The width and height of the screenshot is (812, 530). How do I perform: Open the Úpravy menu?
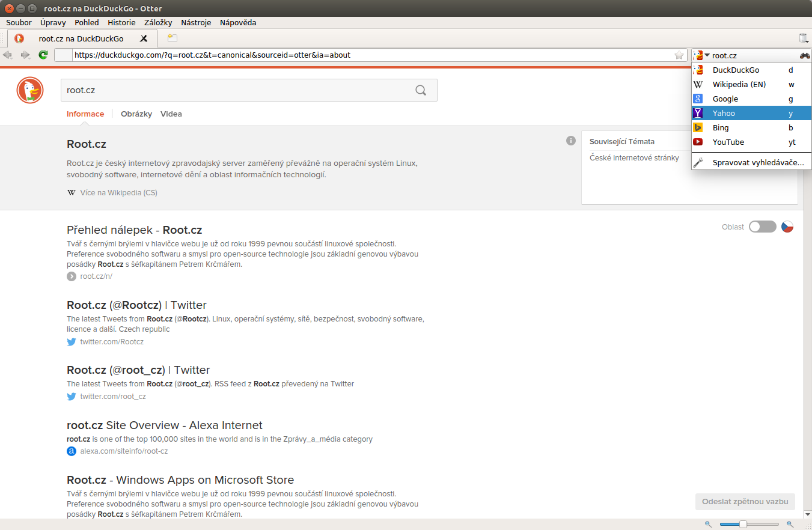[53, 22]
